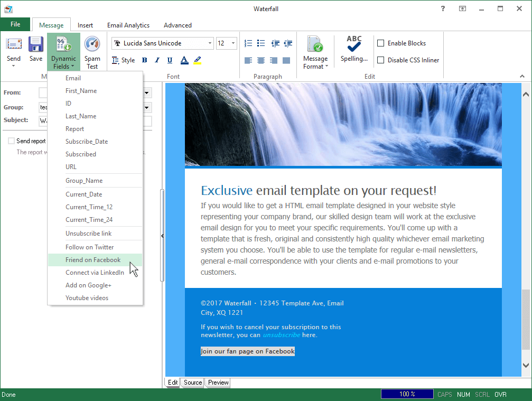Insert the Group_Name field
532x401 pixels.
pyautogui.click(x=95, y=181)
